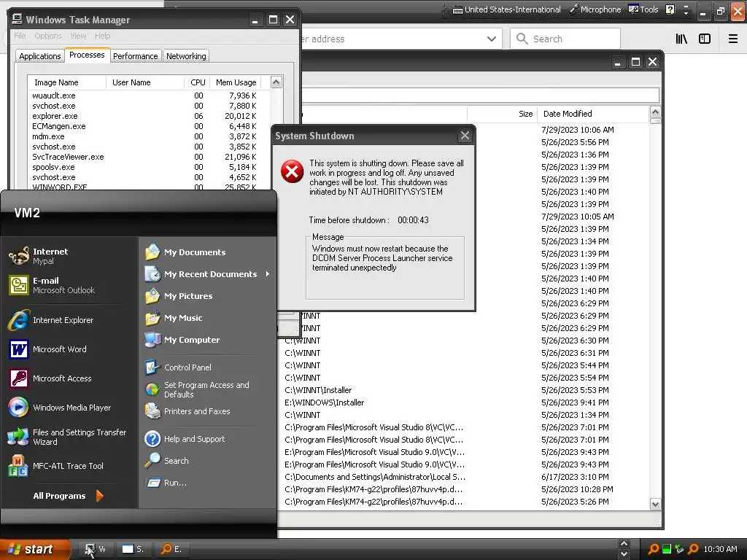
Task: Select Documents and Settings\Administrator row
Action: [x=465, y=477]
